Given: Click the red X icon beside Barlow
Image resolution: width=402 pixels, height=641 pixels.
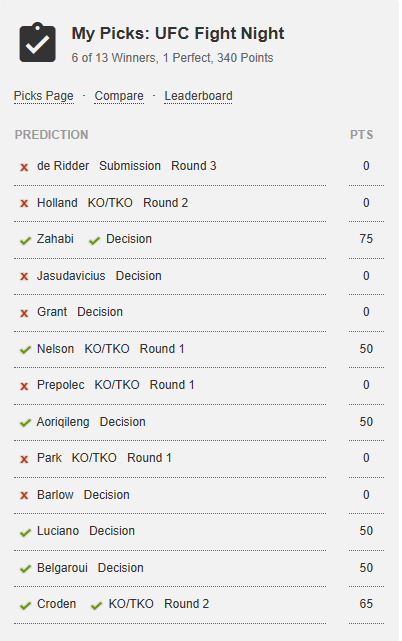Looking at the screenshot, I should tap(24, 495).
